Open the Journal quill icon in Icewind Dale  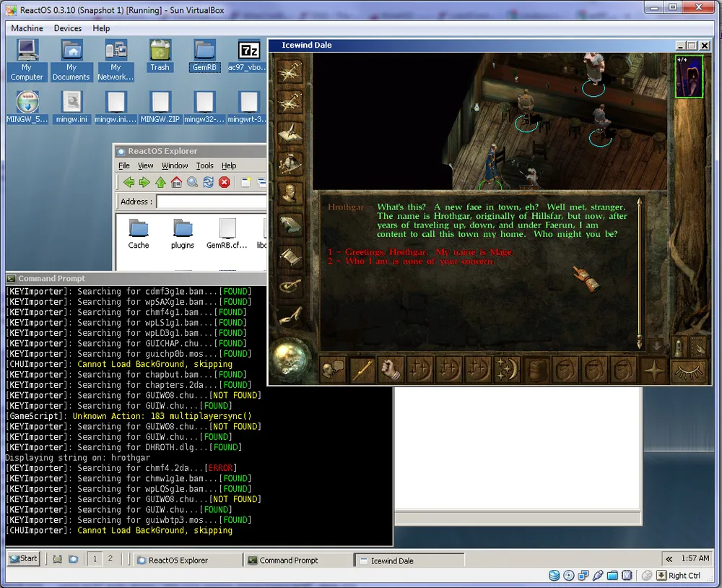coord(290,133)
